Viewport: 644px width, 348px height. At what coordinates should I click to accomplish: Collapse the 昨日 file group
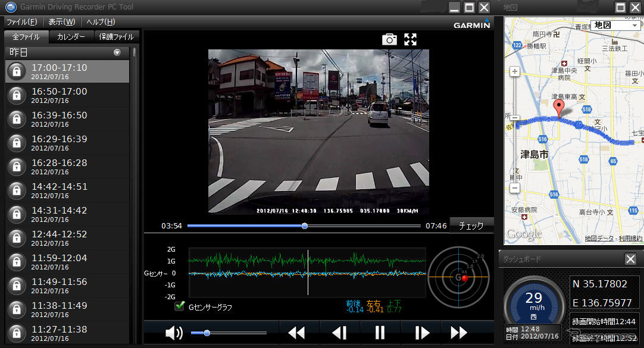click(117, 52)
